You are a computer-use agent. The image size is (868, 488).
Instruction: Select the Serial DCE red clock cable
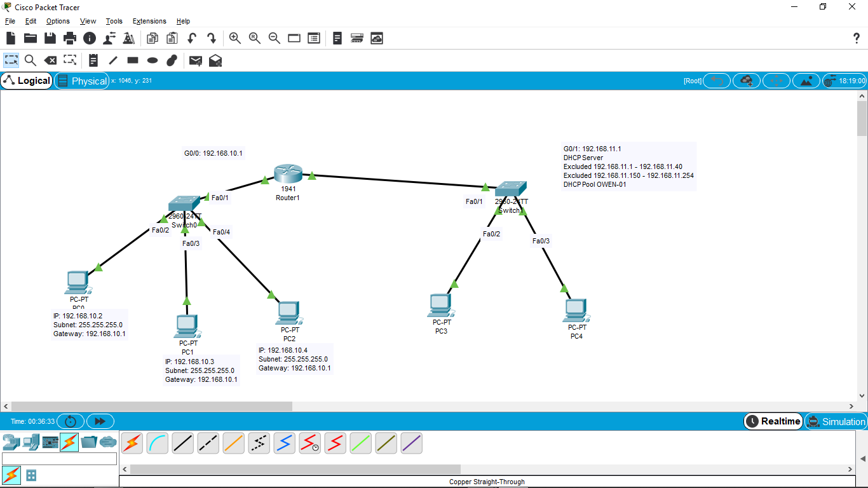[310, 443]
